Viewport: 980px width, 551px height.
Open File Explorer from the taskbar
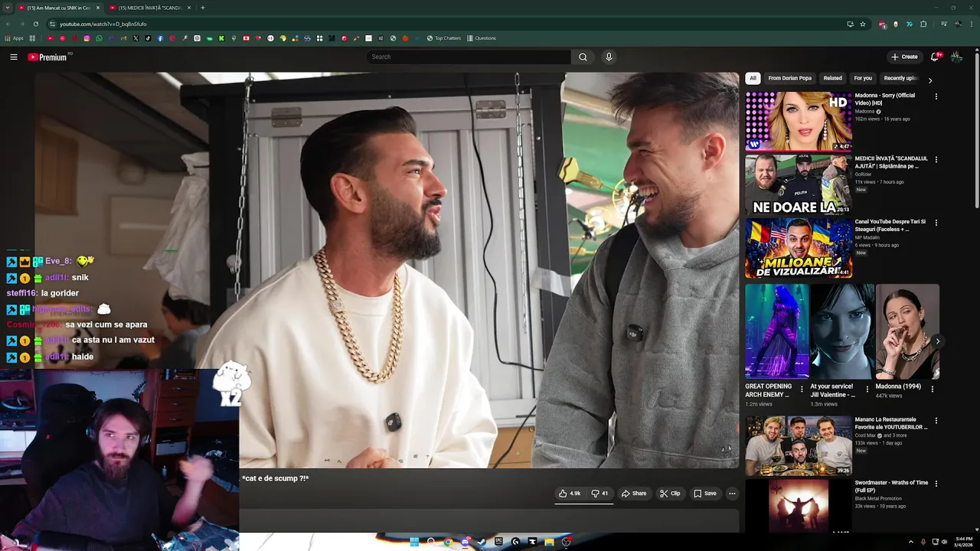[x=549, y=542]
